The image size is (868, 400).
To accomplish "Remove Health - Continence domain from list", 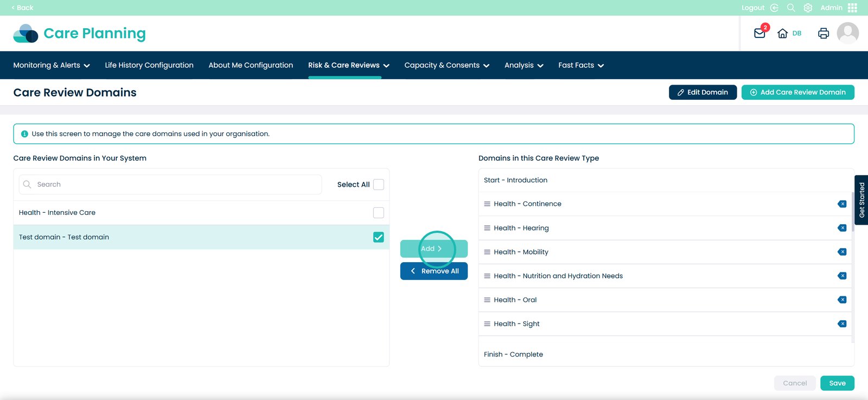I will (842, 204).
